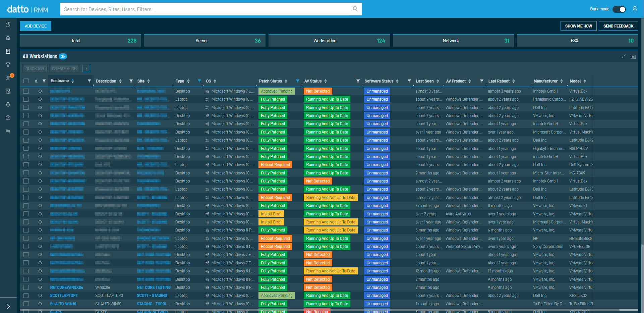Click the SHOW ME HOW button

(578, 26)
